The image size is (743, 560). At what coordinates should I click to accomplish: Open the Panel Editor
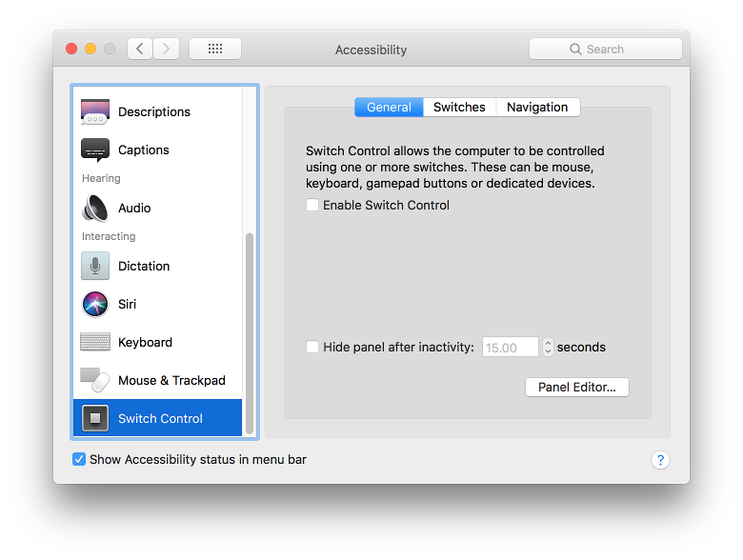pos(576,387)
